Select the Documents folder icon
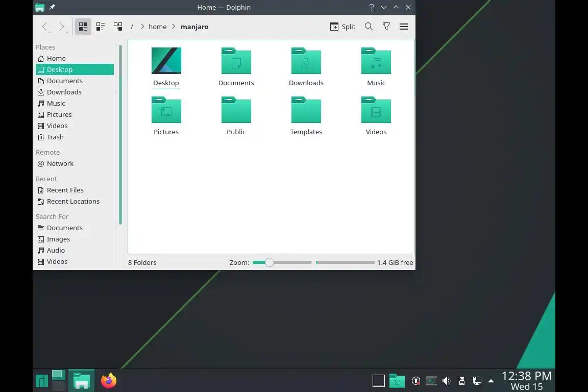This screenshot has width=588, height=392. (236, 61)
